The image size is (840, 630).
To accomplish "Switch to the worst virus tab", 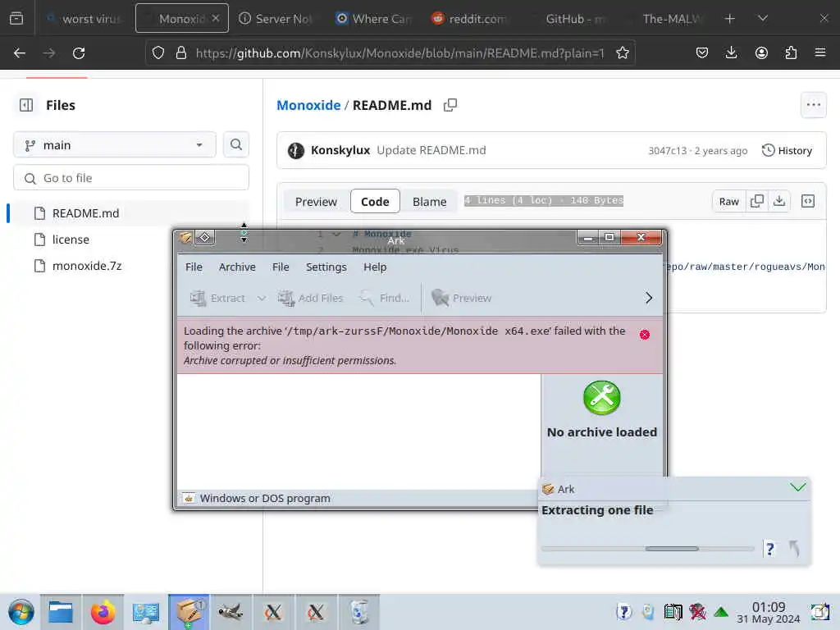I will point(84,19).
